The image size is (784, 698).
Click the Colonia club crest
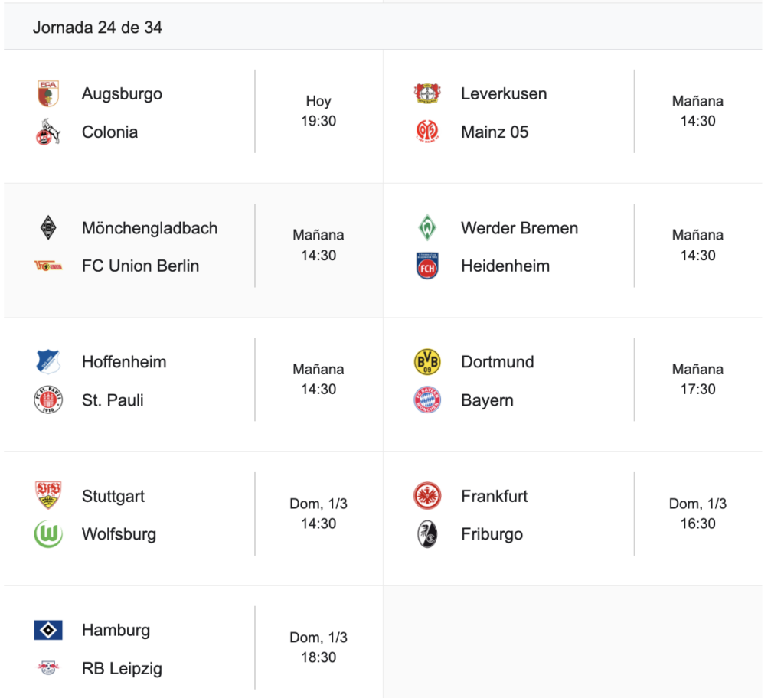pyautogui.click(x=48, y=132)
